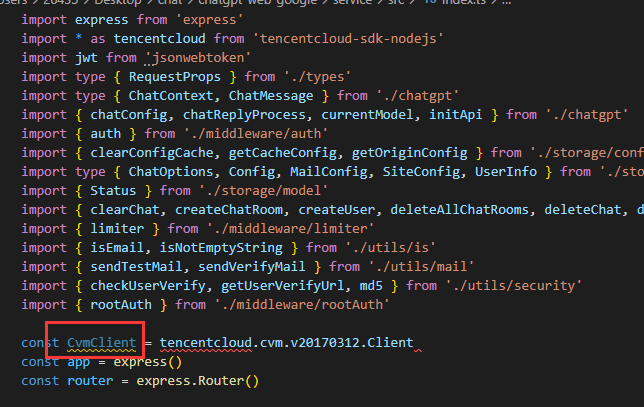Image resolution: width=644 pixels, height=407 pixels.
Task: Select the CvmClient constant name
Action: pyautogui.click(x=101, y=343)
